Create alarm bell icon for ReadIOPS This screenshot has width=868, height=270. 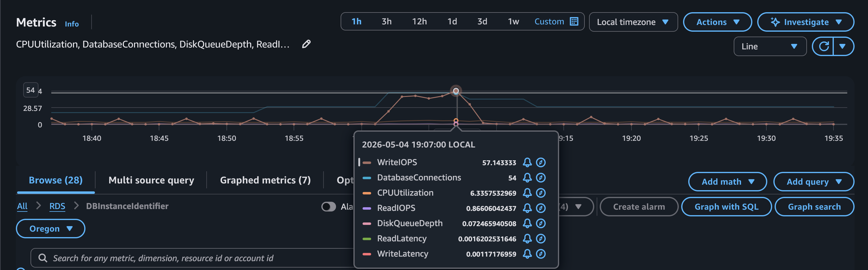click(527, 208)
